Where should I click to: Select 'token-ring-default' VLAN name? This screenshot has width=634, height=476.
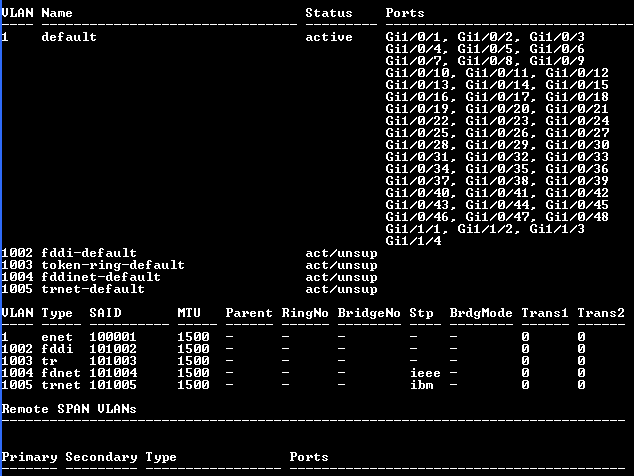point(113,265)
